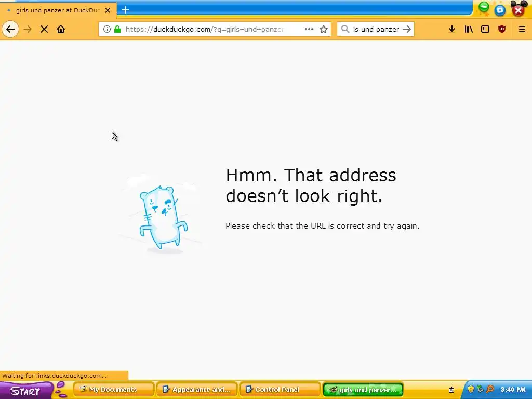Click the forward navigation arrow
The height and width of the screenshot is (399, 532).
pyautogui.click(x=28, y=29)
